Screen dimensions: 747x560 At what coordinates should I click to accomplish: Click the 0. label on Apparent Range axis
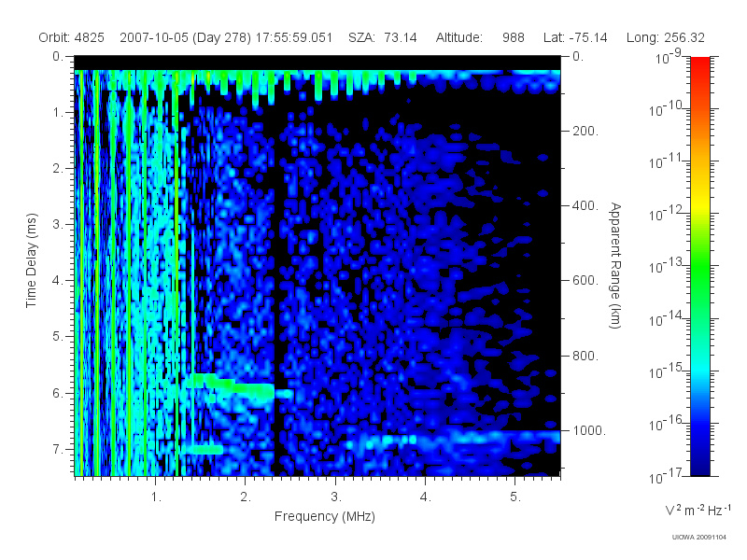pyautogui.click(x=578, y=57)
